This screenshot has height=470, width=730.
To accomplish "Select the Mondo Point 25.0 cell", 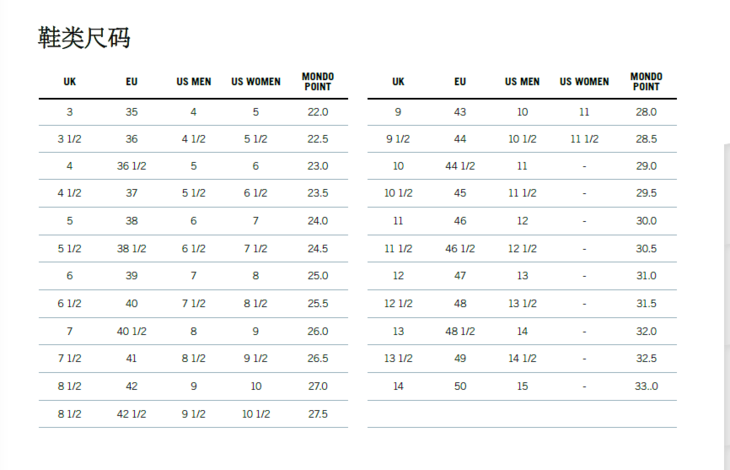I will [318, 275].
